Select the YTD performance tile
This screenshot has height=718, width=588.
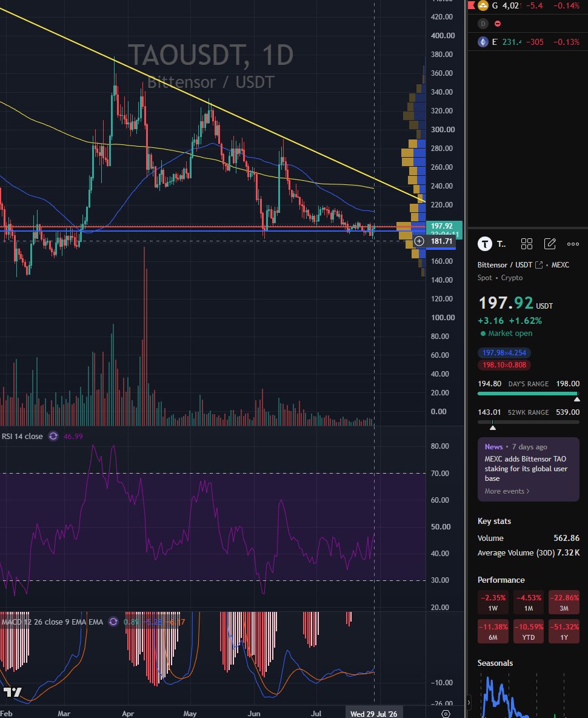click(529, 631)
